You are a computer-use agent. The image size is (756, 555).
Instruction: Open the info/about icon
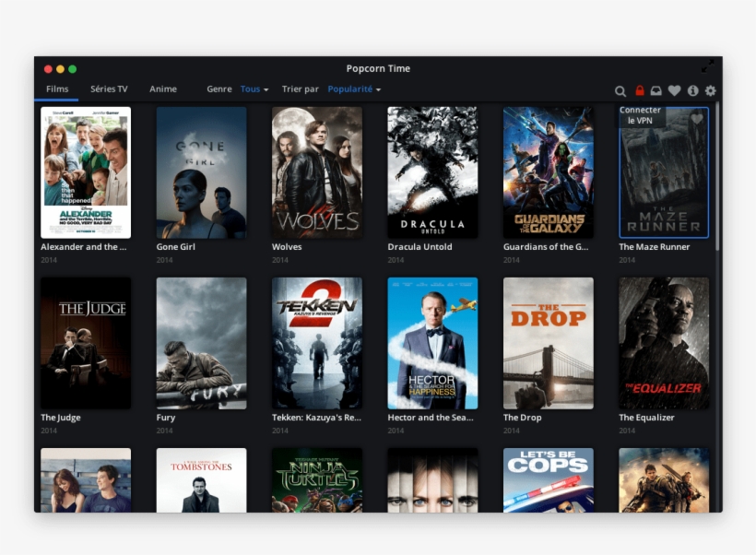tap(693, 91)
